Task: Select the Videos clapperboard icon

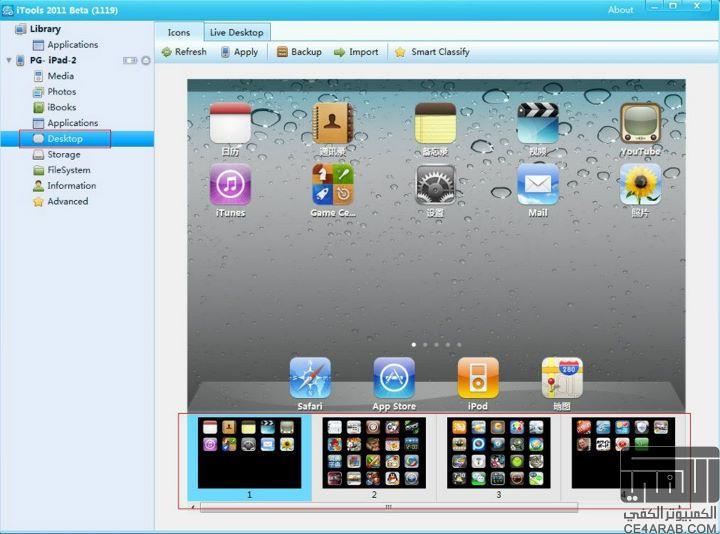Action: click(538, 124)
